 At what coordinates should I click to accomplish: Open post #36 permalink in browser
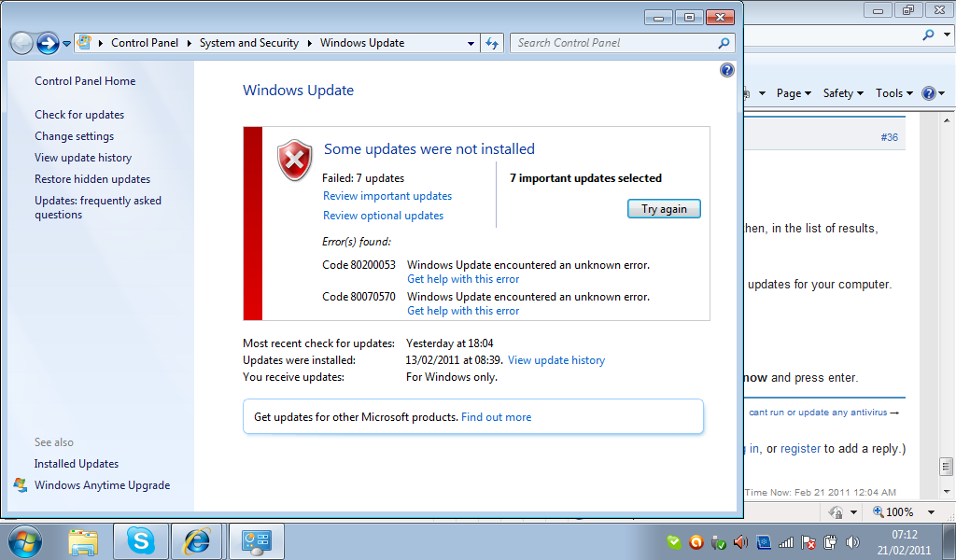point(889,137)
